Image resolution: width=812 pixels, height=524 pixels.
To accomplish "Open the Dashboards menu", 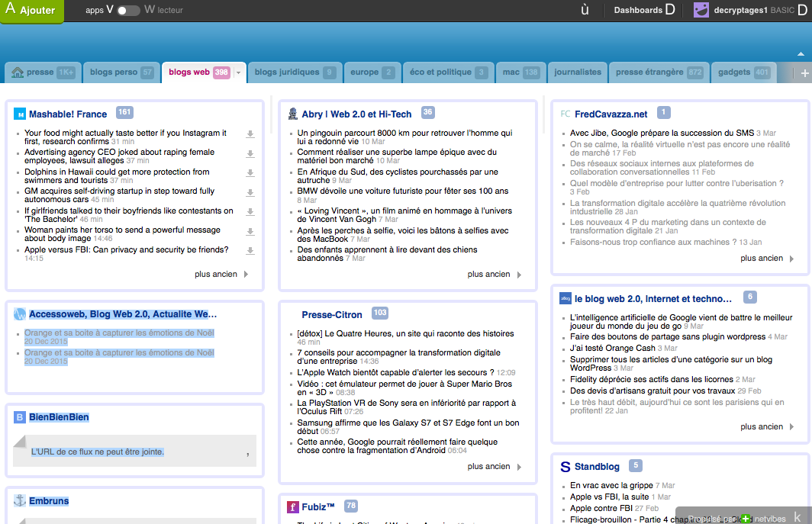I will [x=644, y=10].
